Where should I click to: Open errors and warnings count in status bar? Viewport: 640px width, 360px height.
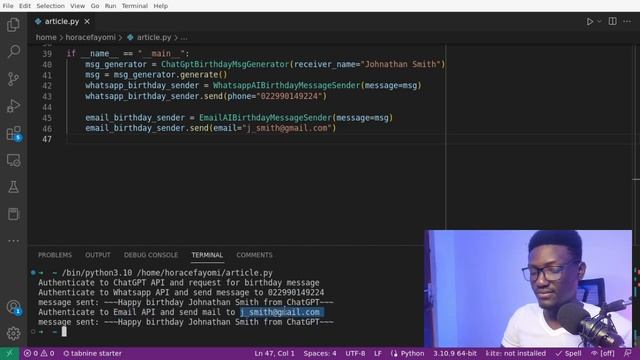[x=39, y=353]
